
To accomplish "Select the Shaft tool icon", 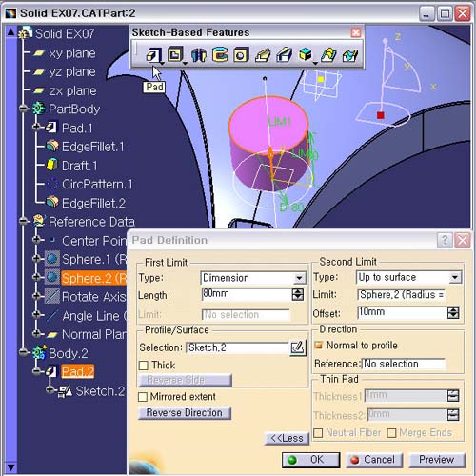I will (x=199, y=55).
